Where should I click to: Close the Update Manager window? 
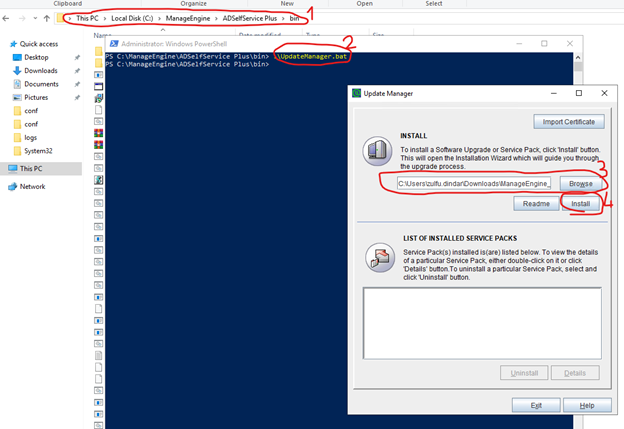point(604,93)
